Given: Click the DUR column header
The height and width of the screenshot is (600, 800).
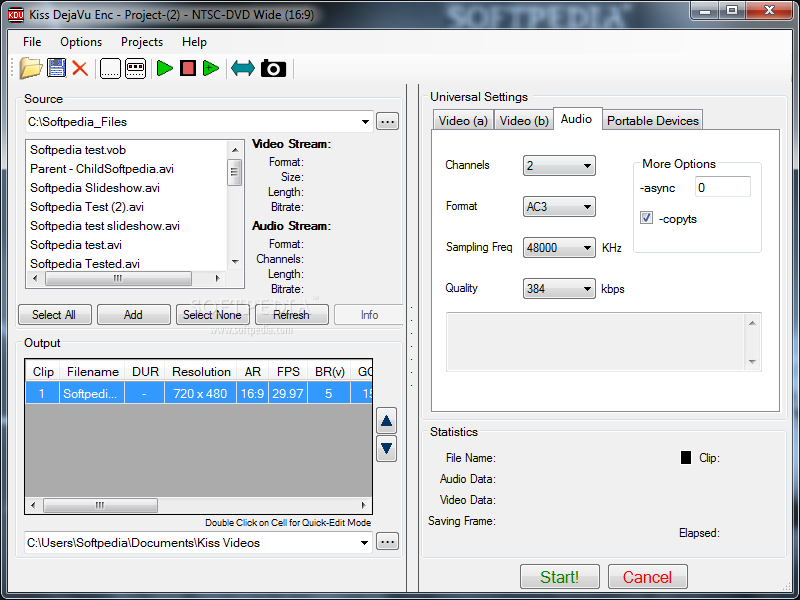Looking at the screenshot, I should coord(145,371).
